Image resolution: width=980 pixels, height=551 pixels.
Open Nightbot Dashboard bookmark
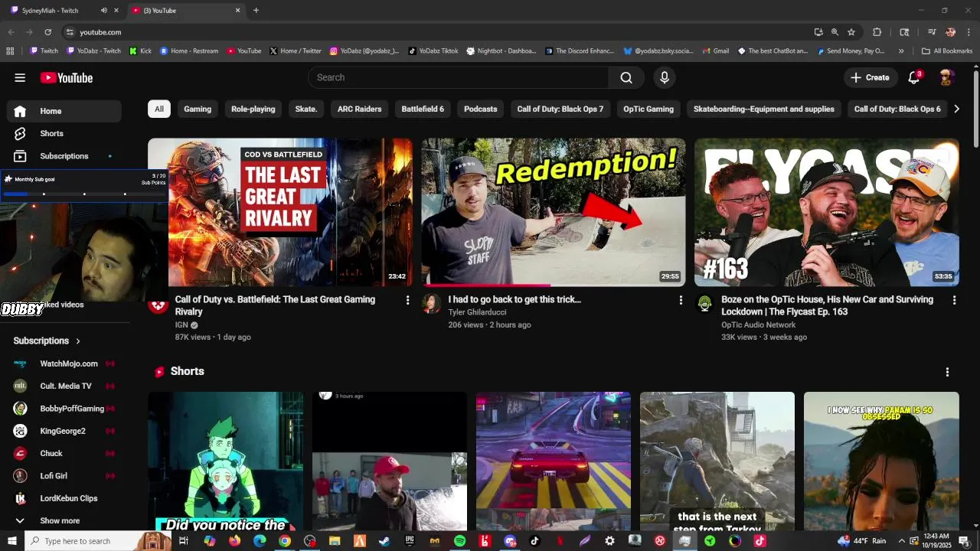pyautogui.click(x=501, y=51)
